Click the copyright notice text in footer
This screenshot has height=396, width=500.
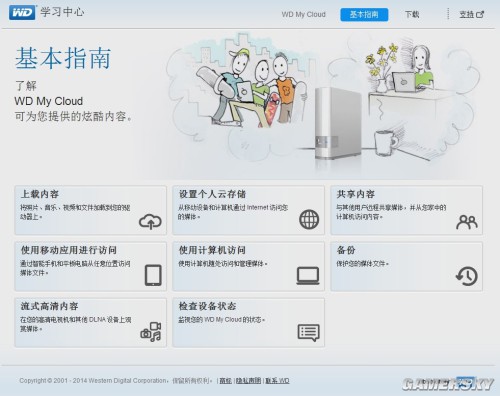pyautogui.click(x=115, y=381)
